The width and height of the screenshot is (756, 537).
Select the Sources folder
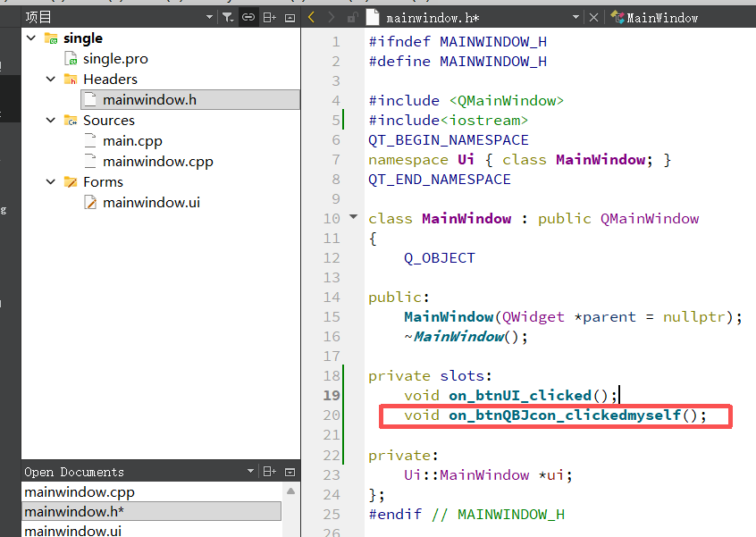108,120
